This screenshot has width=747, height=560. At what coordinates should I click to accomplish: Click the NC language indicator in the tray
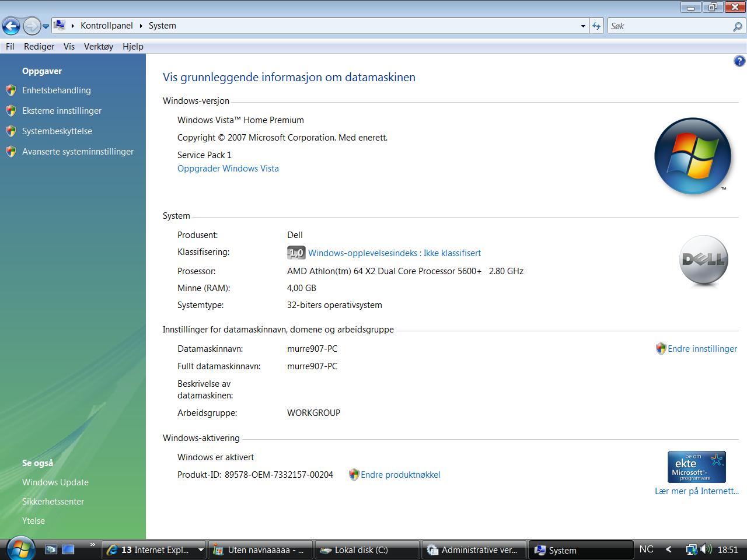646,549
